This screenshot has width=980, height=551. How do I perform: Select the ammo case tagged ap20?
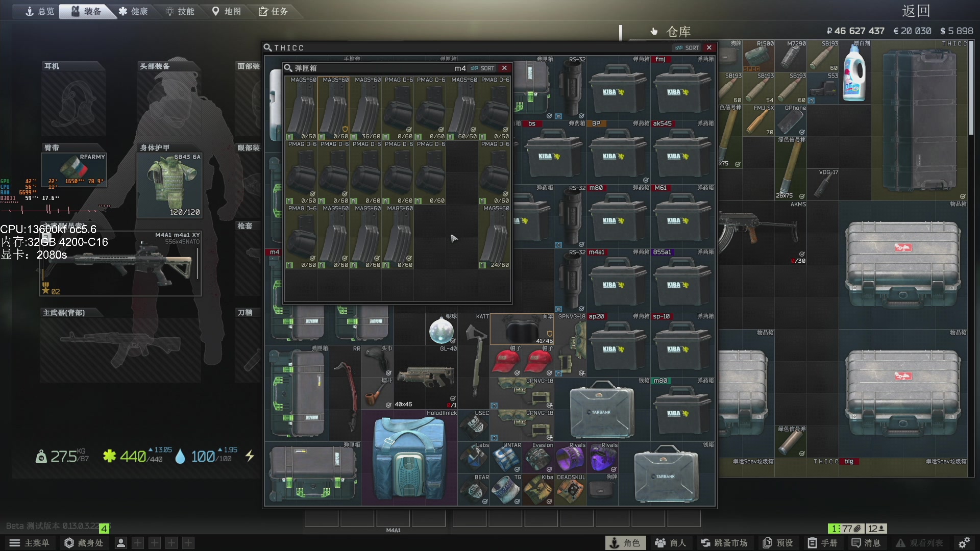click(x=619, y=345)
